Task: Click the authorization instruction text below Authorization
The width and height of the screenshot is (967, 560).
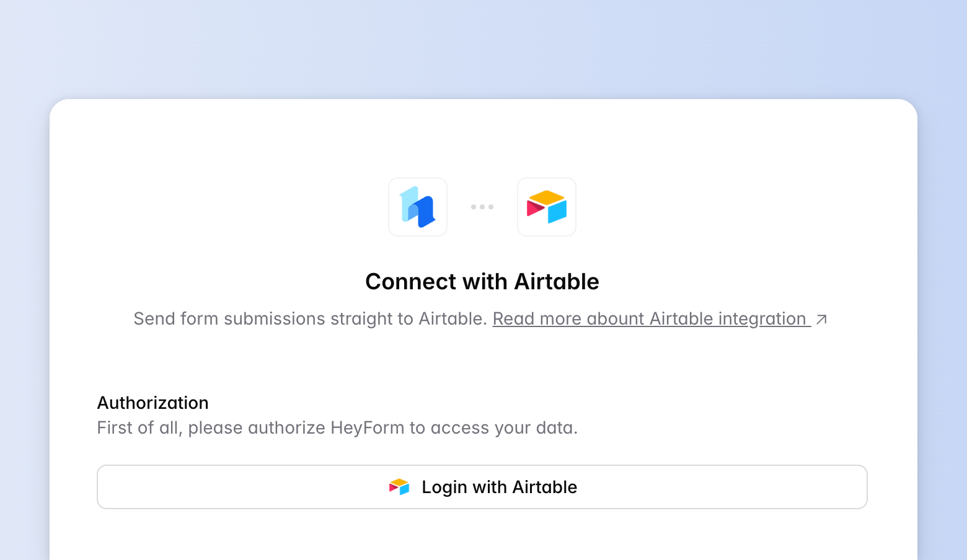Action: [x=337, y=427]
